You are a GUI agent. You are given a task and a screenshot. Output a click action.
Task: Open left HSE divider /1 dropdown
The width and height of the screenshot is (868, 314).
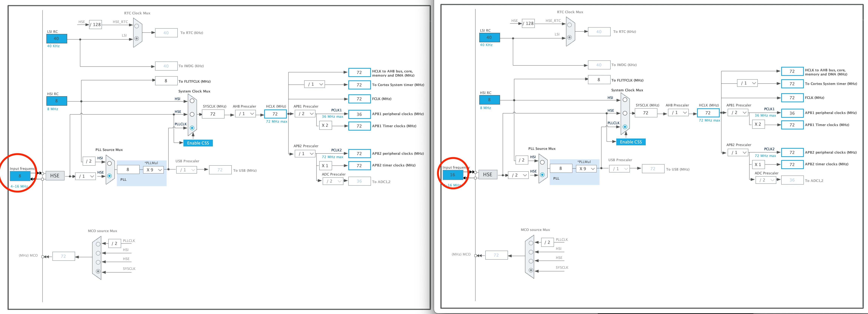point(86,176)
